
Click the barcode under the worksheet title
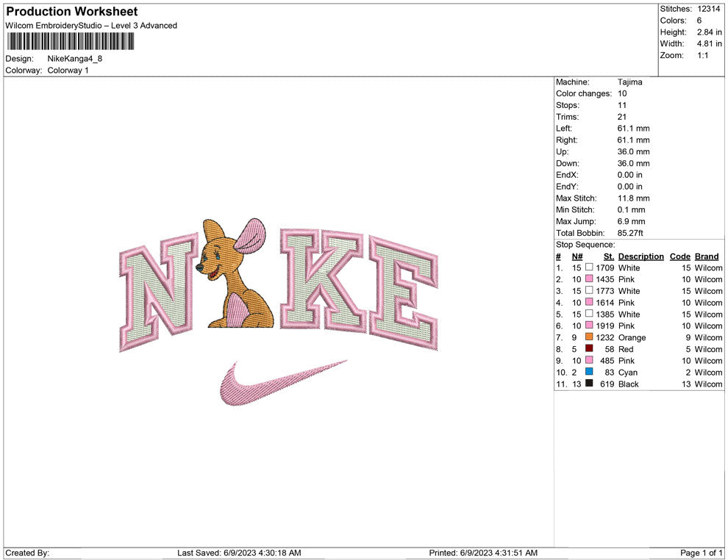tap(71, 41)
